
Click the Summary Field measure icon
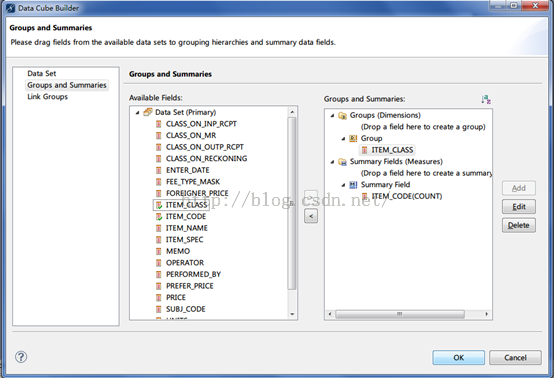pos(353,185)
